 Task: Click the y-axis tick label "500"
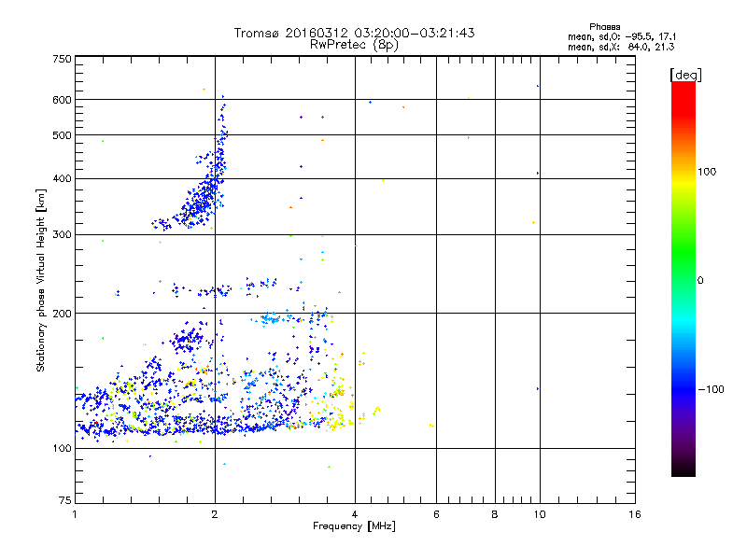[62, 135]
